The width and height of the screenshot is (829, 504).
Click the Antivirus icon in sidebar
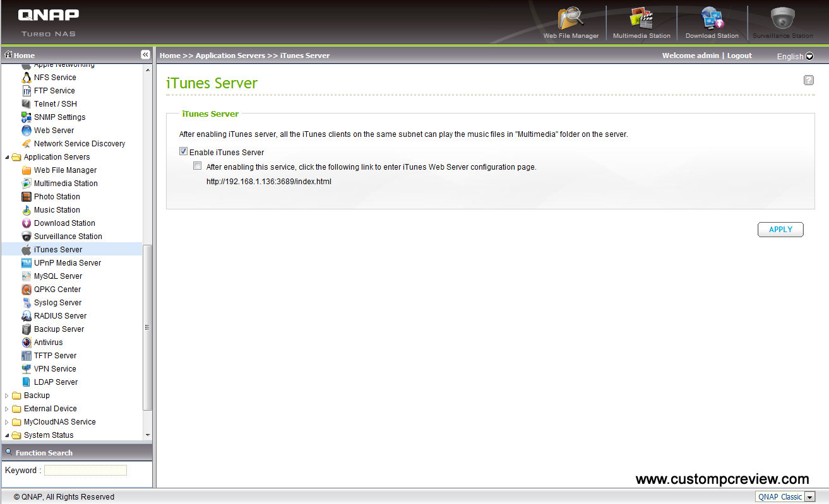(x=27, y=343)
